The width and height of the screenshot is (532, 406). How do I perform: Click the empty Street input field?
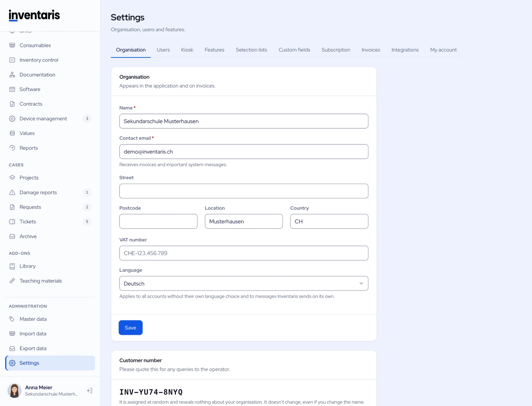[x=244, y=191]
